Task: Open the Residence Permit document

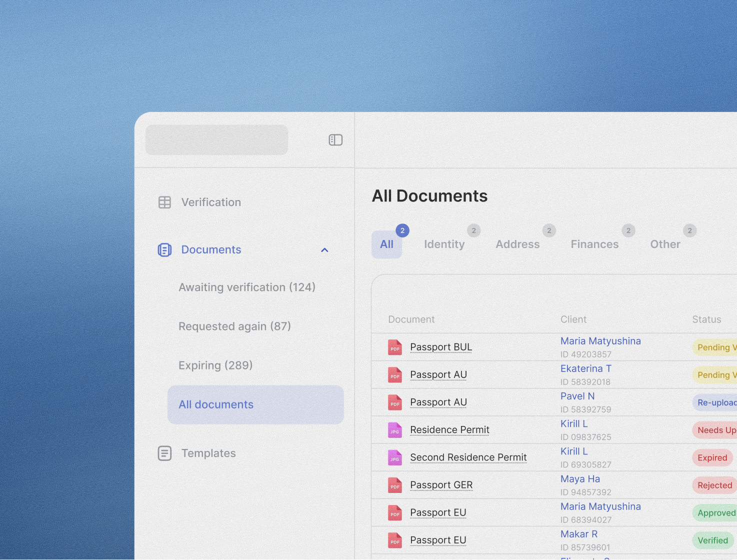Action: (x=449, y=429)
